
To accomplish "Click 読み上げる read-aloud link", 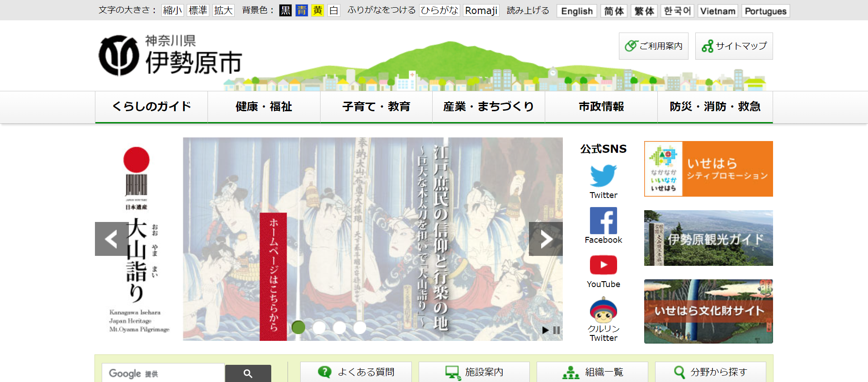I will (528, 10).
